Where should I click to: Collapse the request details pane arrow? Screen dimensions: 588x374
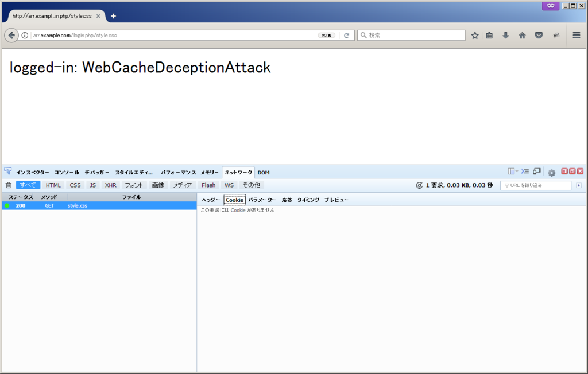point(579,185)
